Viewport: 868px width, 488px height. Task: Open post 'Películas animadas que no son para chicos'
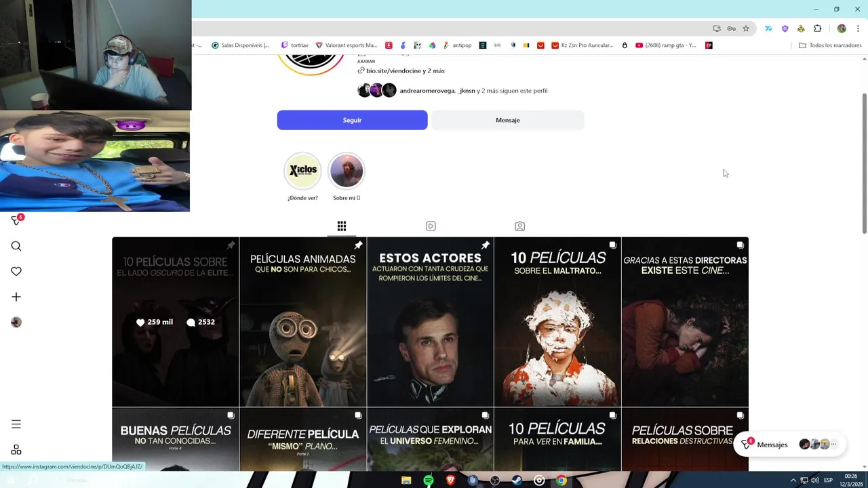pyautogui.click(x=302, y=322)
